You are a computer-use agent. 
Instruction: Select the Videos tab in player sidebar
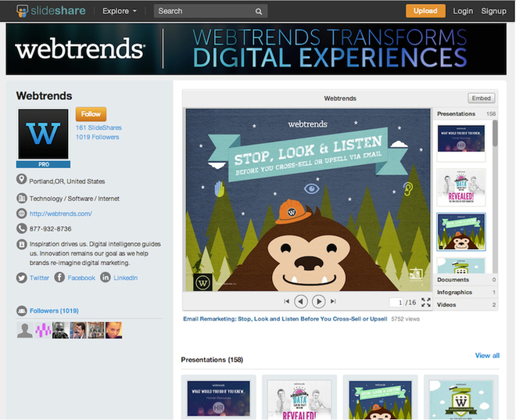pos(466,305)
